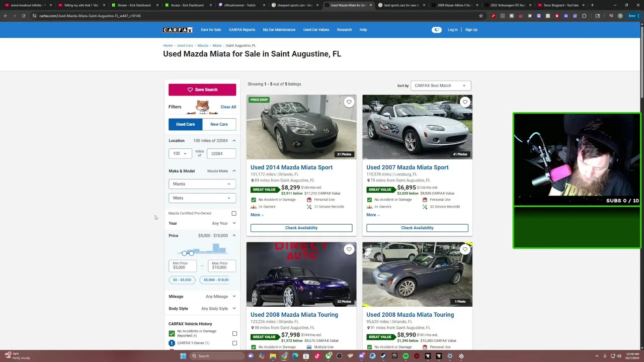This screenshot has height=362, width=644.
Task: Switch to officedrummer Twitch tab
Action: click(239, 5)
